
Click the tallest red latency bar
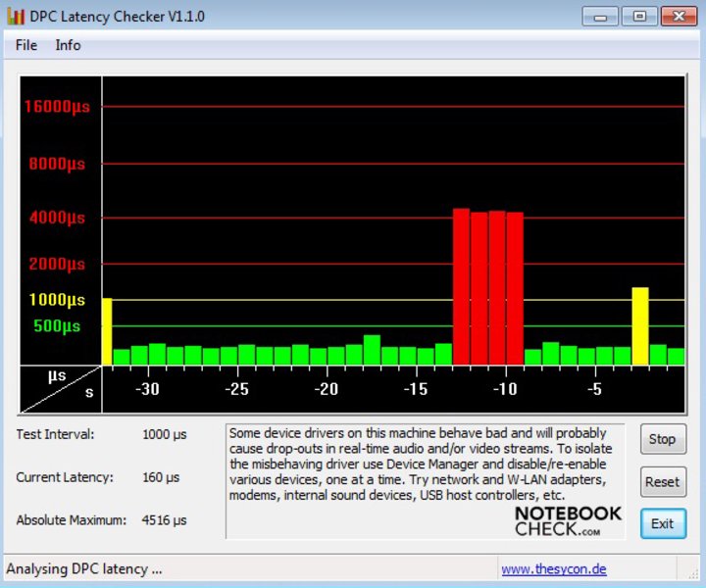[462, 286]
